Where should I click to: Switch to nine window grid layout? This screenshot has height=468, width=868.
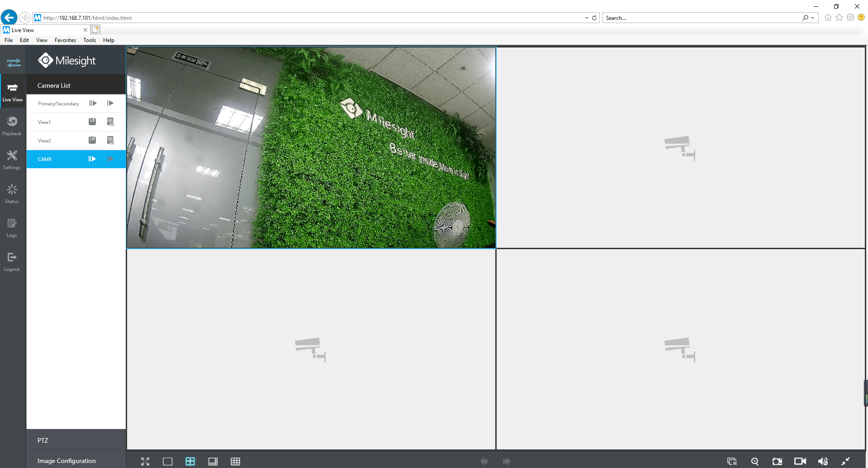point(236,461)
